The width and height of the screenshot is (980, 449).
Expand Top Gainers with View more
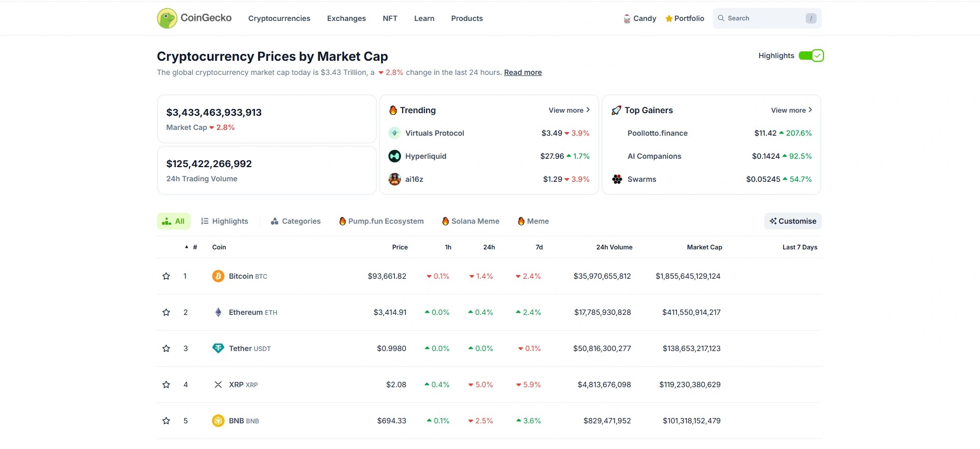(x=791, y=110)
